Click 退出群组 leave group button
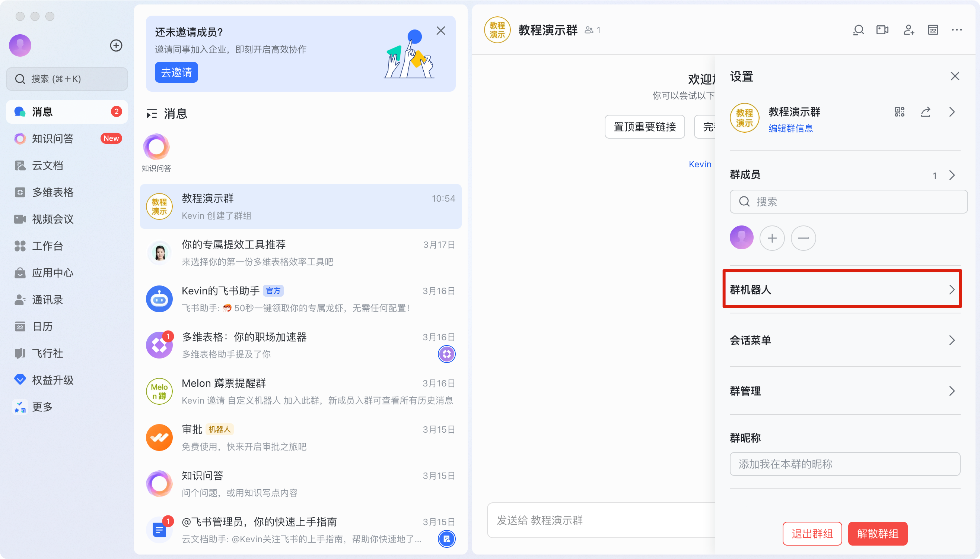The height and width of the screenshot is (559, 980). [812, 534]
